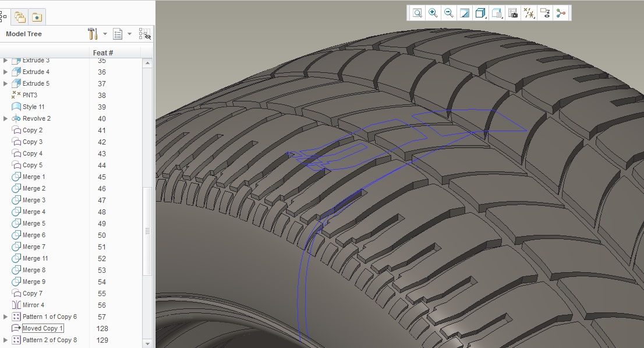This screenshot has width=644, height=348.
Task: Open Model Tree Settings hammer icon
Action: (93, 34)
